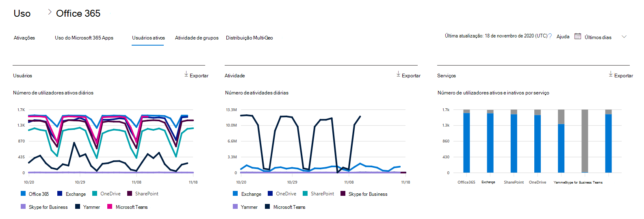Expand the Últimos dias period dropdown
The image size is (644, 219).
tap(598, 37)
